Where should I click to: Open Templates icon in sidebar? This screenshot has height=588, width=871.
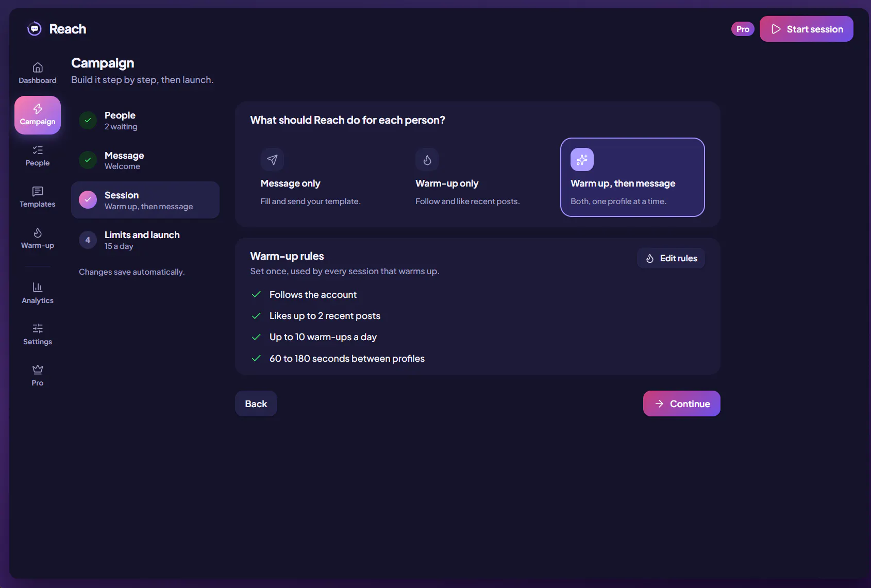click(x=38, y=191)
